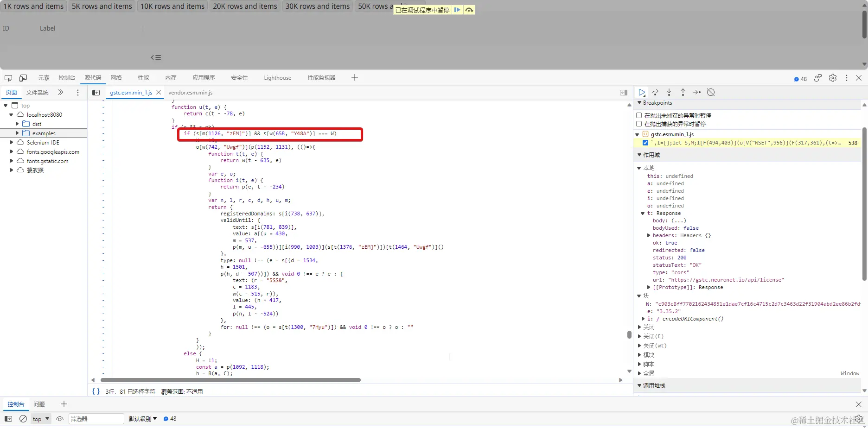Click the 30K rows and items button
This screenshot has width=868, height=428.
[x=318, y=6]
